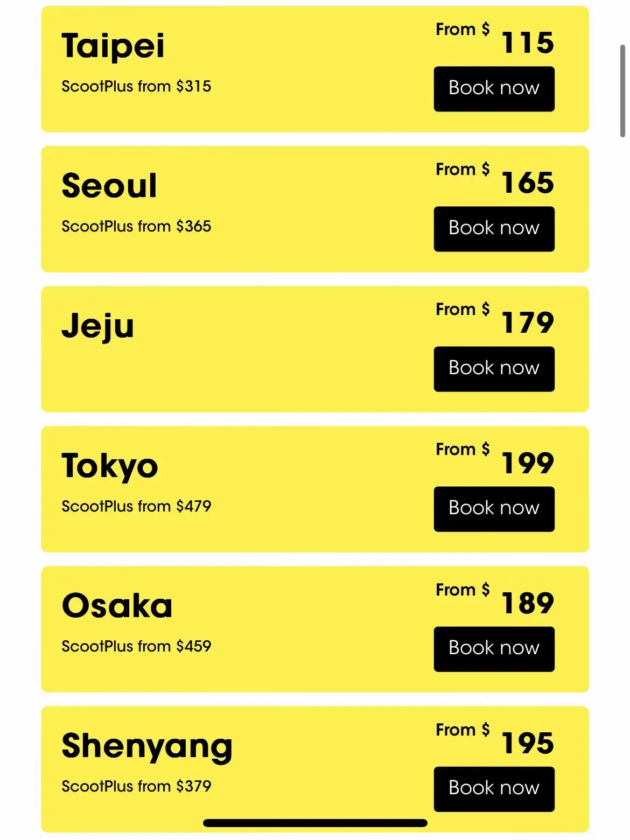Image resolution: width=630 pixels, height=840 pixels.
Task: Book now for Osaka flight
Action: (x=494, y=649)
